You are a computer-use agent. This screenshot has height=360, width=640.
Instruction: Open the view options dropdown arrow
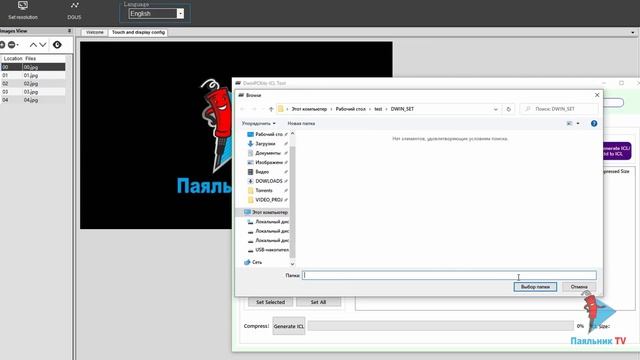578,123
